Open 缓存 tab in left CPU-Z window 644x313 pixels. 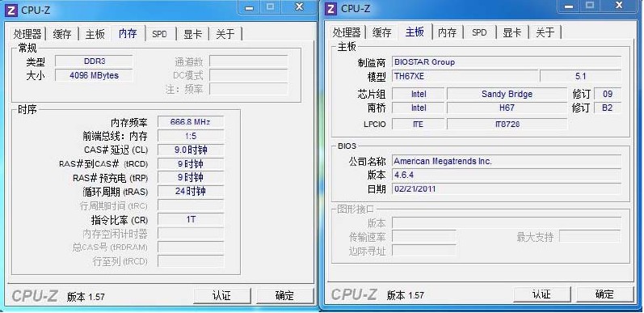[62, 34]
